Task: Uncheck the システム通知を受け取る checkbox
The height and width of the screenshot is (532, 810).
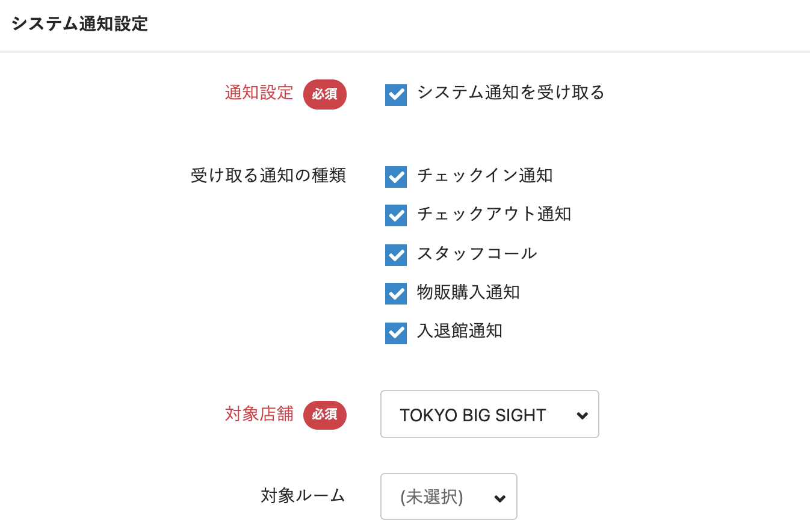Action: (x=396, y=94)
